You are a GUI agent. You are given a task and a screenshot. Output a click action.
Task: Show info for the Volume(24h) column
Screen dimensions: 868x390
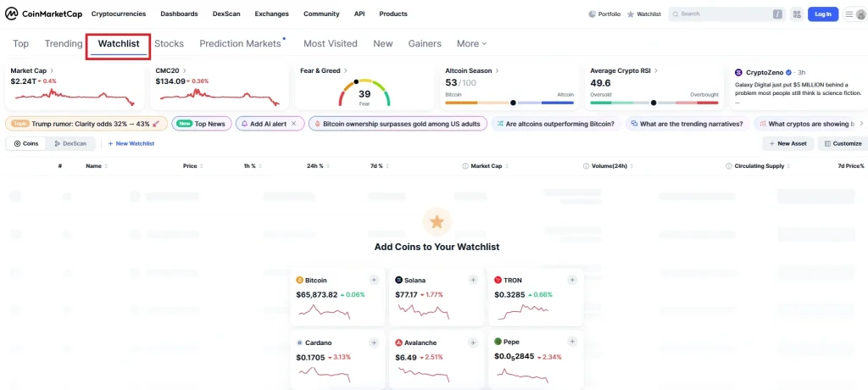point(586,166)
